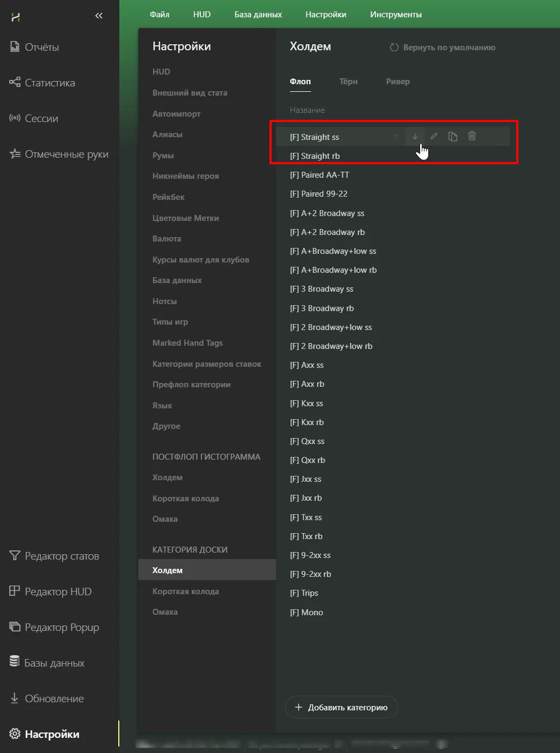Click the move down arrow for Straight ss
This screenshot has width=560, height=753.
(x=415, y=137)
